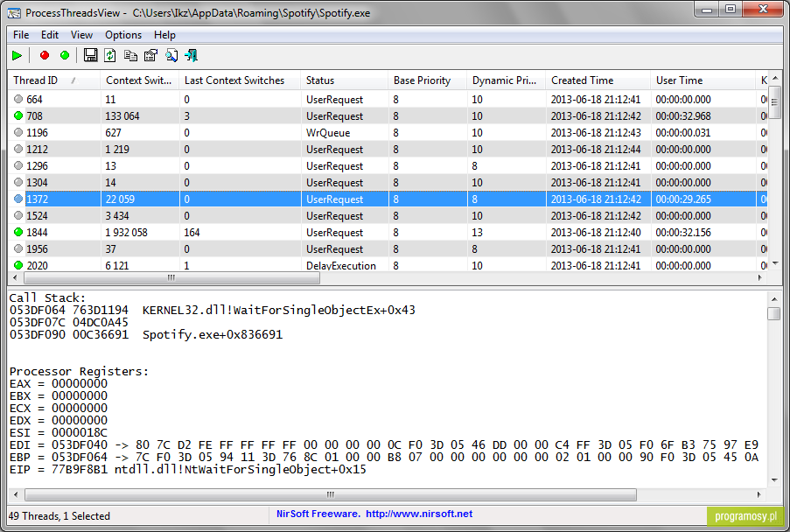Click status dot of thread 2020
The height and width of the screenshot is (532, 790).
tap(18, 265)
